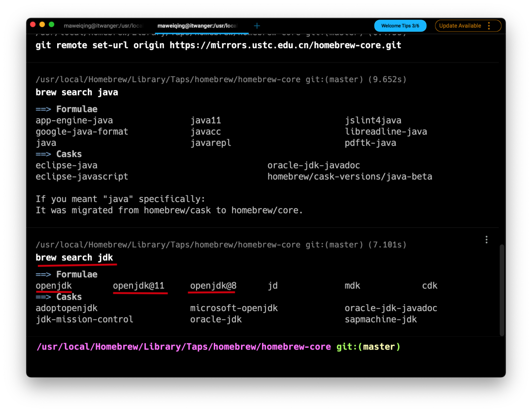Viewport: 532px width, 412px height.
Task: Click 'mdk' formula result
Action: coord(352,285)
